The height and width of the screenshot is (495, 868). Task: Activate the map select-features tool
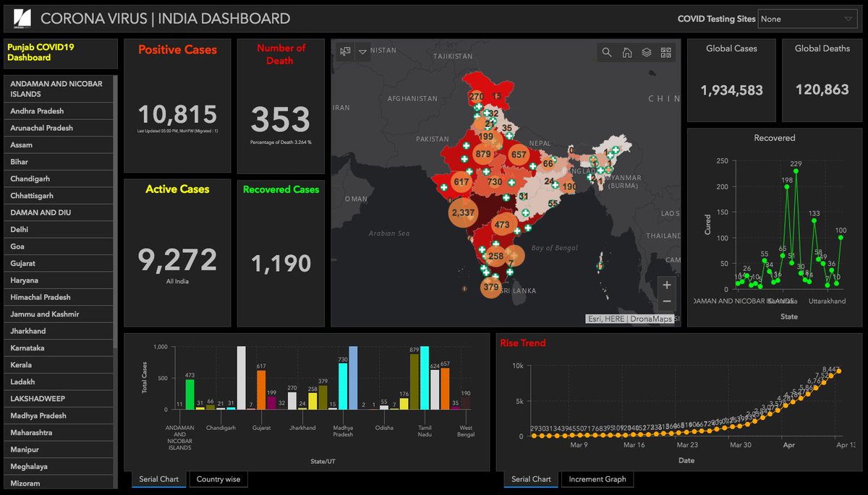[345, 52]
